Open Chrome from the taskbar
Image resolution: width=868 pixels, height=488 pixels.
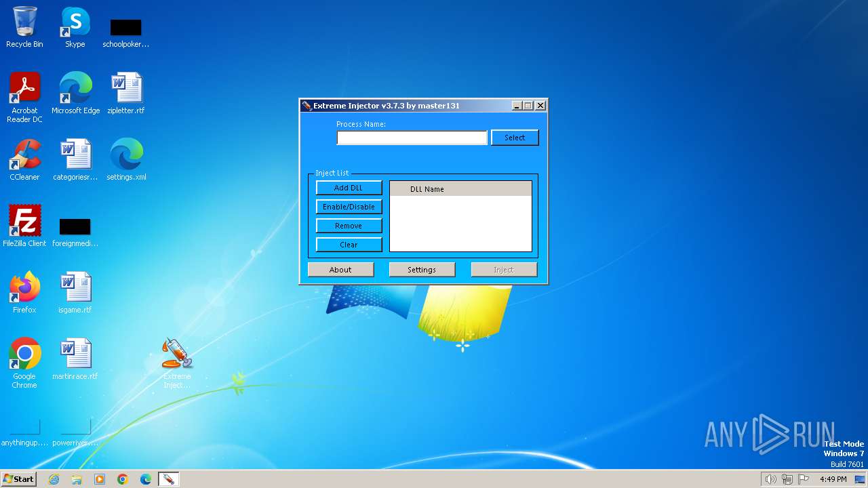[x=123, y=479]
